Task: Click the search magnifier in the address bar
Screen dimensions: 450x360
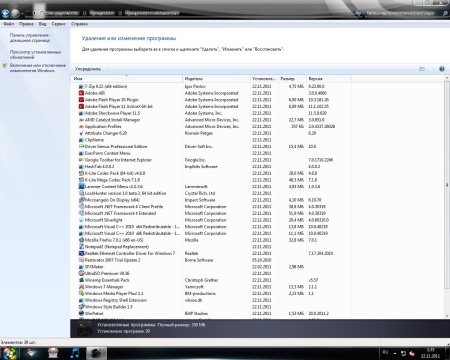Action: click(445, 13)
